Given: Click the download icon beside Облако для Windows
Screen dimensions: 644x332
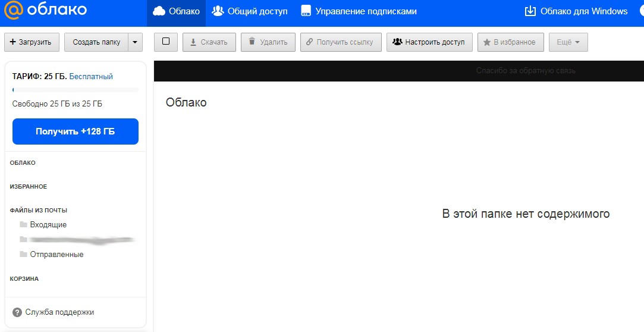Looking at the screenshot, I should click(x=530, y=11).
